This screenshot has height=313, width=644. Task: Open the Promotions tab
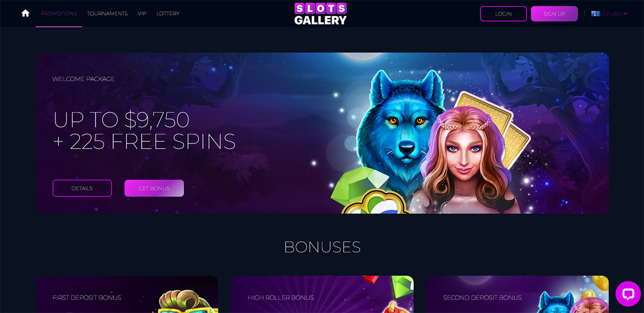pos(59,14)
